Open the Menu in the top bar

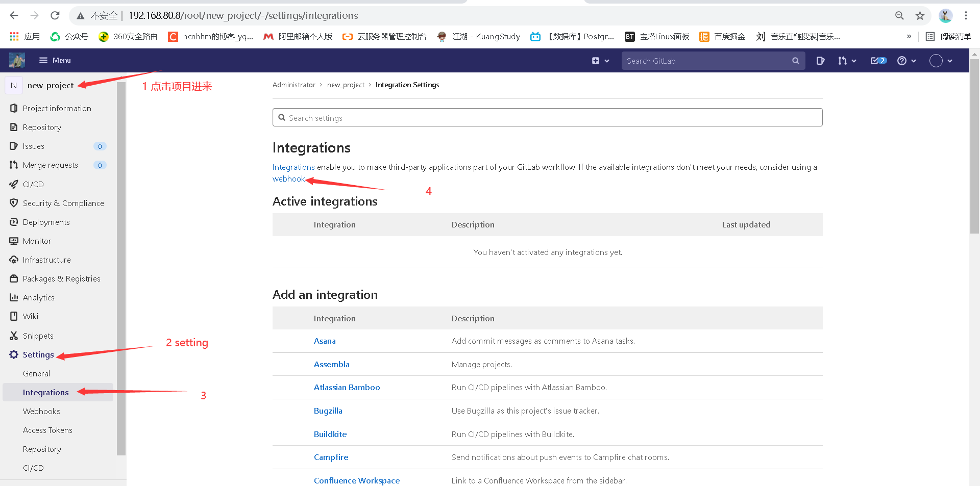(x=54, y=60)
